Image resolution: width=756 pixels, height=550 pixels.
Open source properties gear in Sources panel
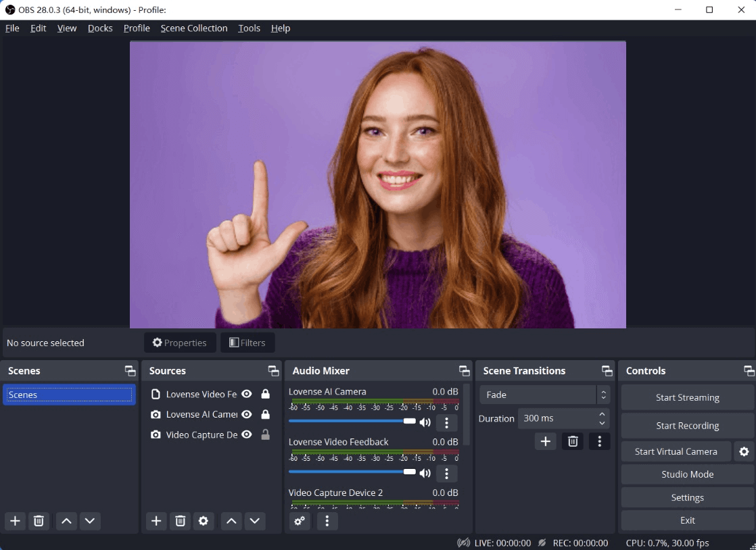tap(203, 521)
